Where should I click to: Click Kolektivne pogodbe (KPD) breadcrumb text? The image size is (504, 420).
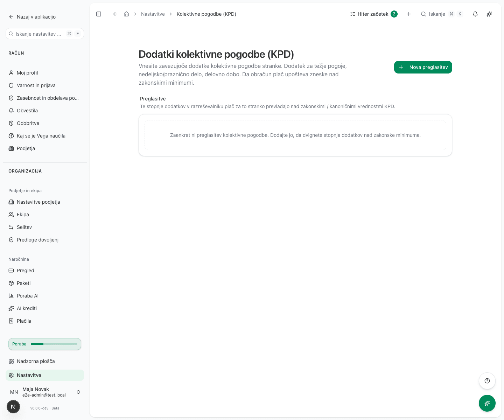coord(206,14)
